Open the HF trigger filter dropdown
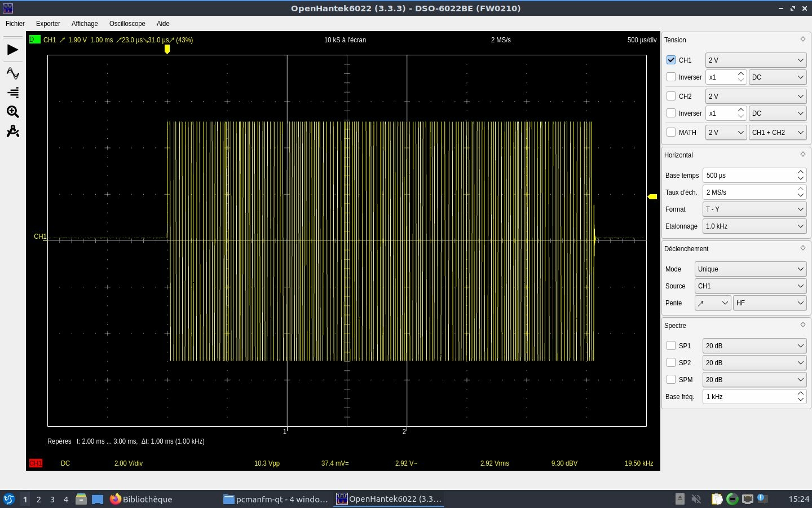Screen dimensions: 812x508 pyautogui.click(x=770, y=303)
